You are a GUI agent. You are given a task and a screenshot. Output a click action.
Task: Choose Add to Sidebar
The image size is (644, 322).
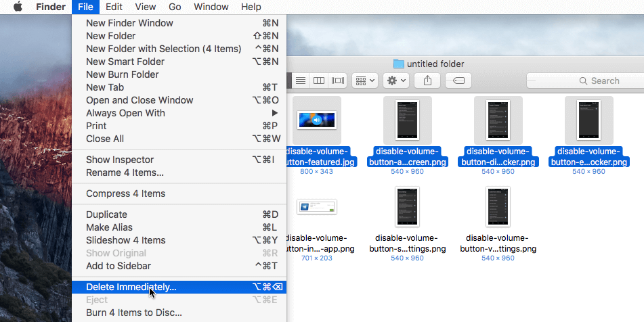coord(179,266)
